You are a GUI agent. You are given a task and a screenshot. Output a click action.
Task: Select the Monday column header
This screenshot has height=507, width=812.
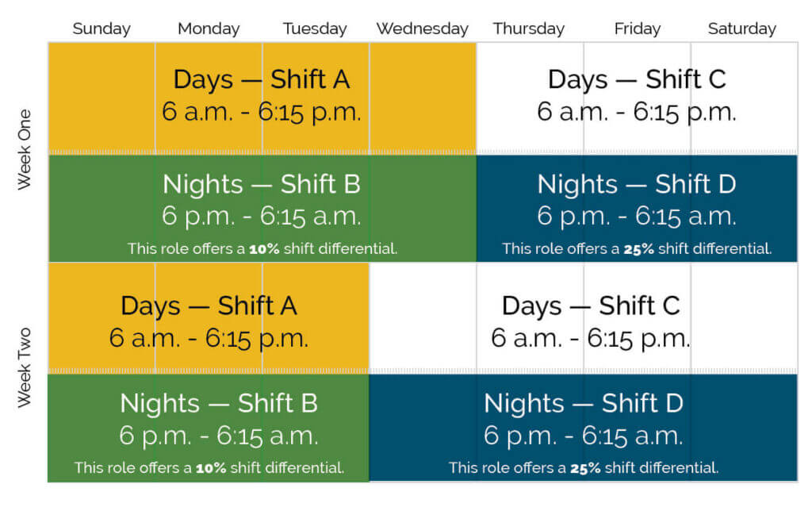(x=209, y=29)
